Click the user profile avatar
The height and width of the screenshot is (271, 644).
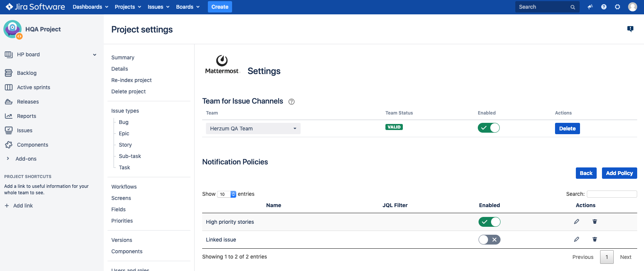(632, 7)
